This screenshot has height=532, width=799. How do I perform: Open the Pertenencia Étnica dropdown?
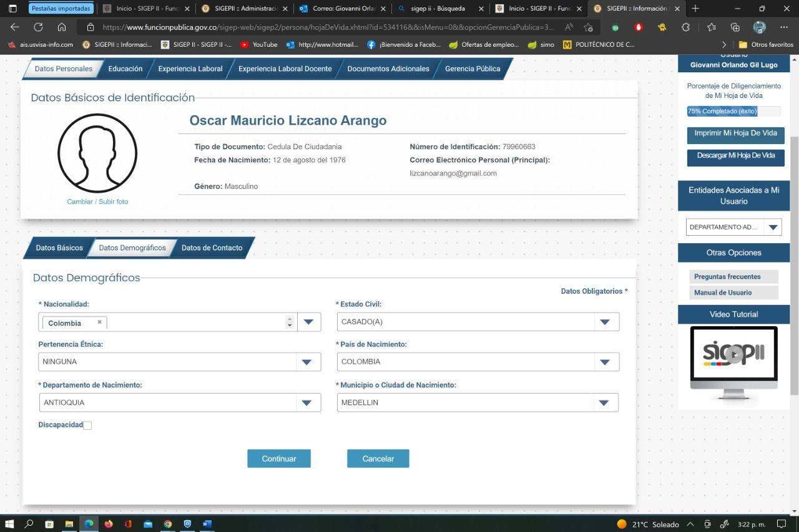click(x=306, y=362)
